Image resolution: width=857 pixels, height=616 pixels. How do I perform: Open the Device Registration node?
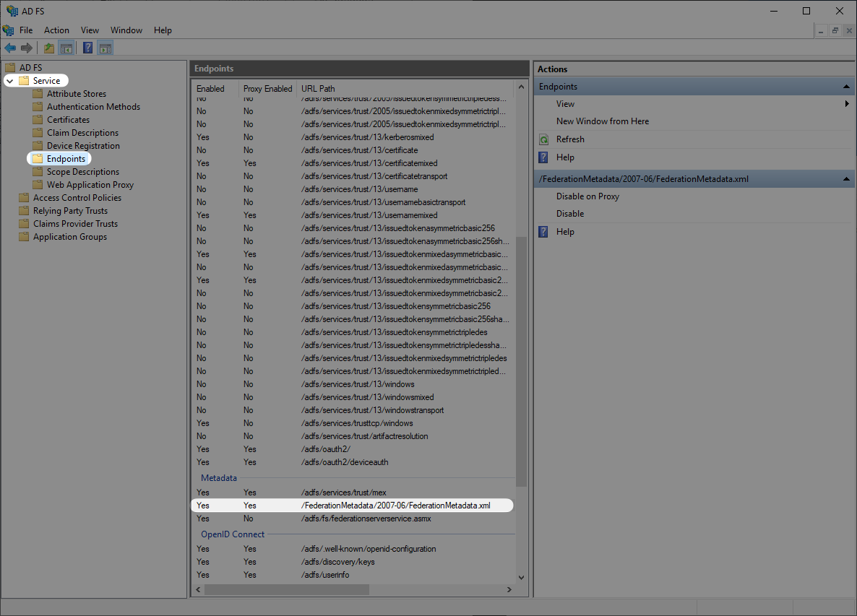click(84, 145)
